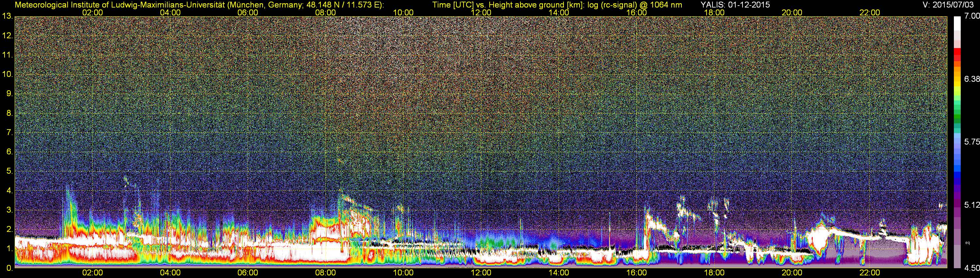Select the 4.50 color scale value
Screen dimensions: 980x278
[972, 268]
